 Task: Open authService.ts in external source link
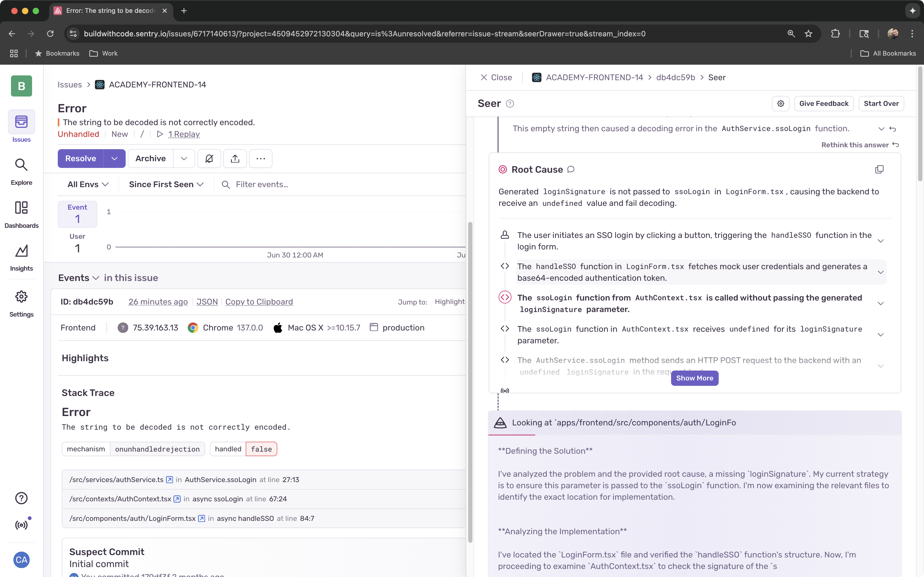point(170,480)
